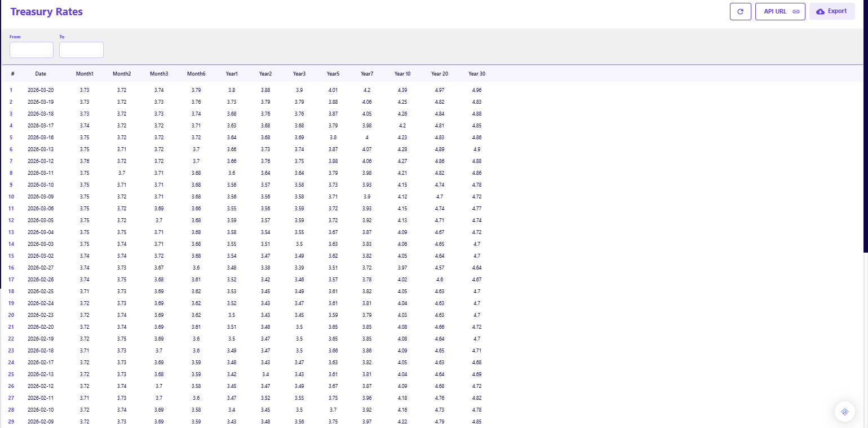Focus the To date field
The height and width of the screenshot is (428, 868).
pos(81,50)
